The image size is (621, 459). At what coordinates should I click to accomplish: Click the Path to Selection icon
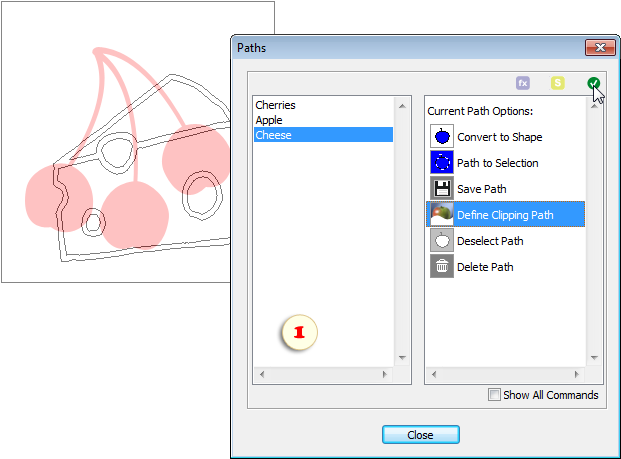pyautogui.click(x=442, y=162)
